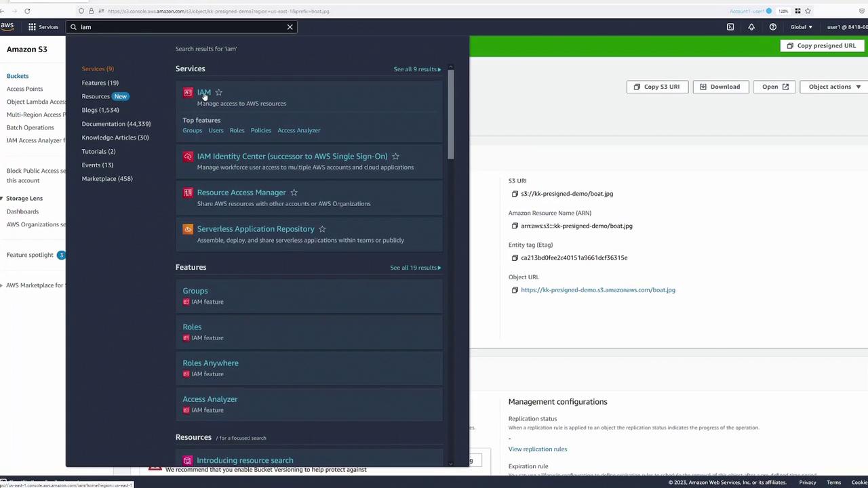Open the Groups IAM feature
The width and height of the screenshot is (868, 488).
pos(195,291)
